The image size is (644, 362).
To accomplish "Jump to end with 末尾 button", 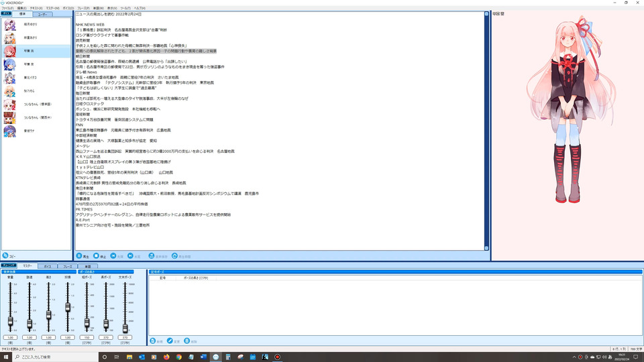I will click(134, 256).
